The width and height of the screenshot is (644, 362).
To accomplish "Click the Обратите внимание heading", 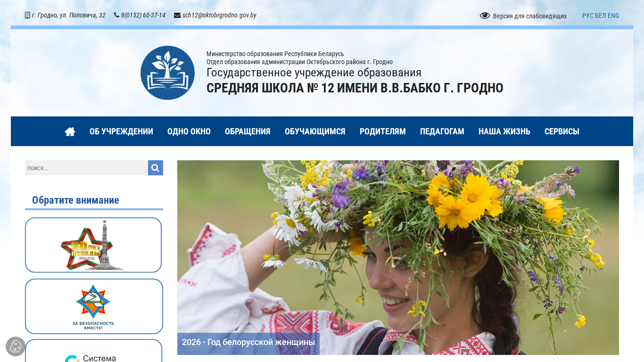I will [75, 200].
